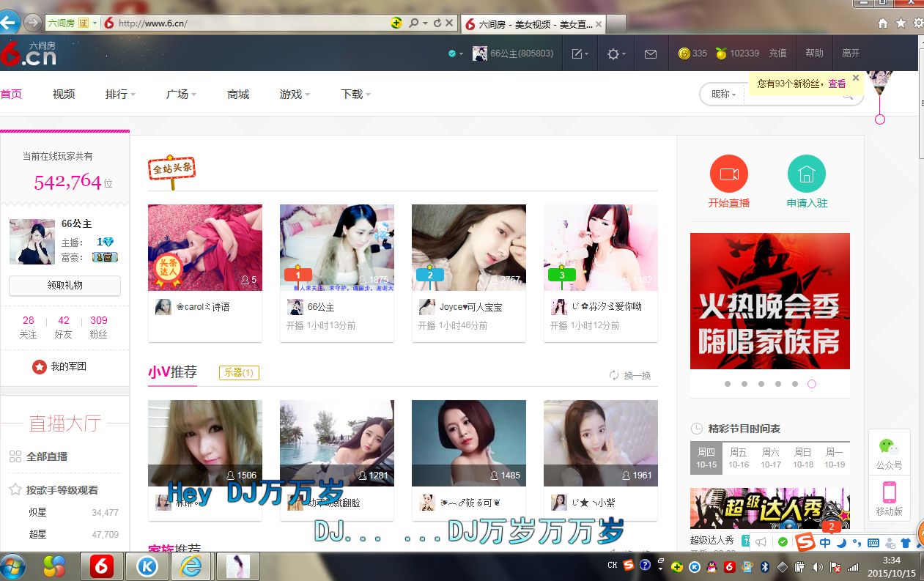Open the browser favorites star icon
This screenshot has width=924, height=581.
pos(901,23)
